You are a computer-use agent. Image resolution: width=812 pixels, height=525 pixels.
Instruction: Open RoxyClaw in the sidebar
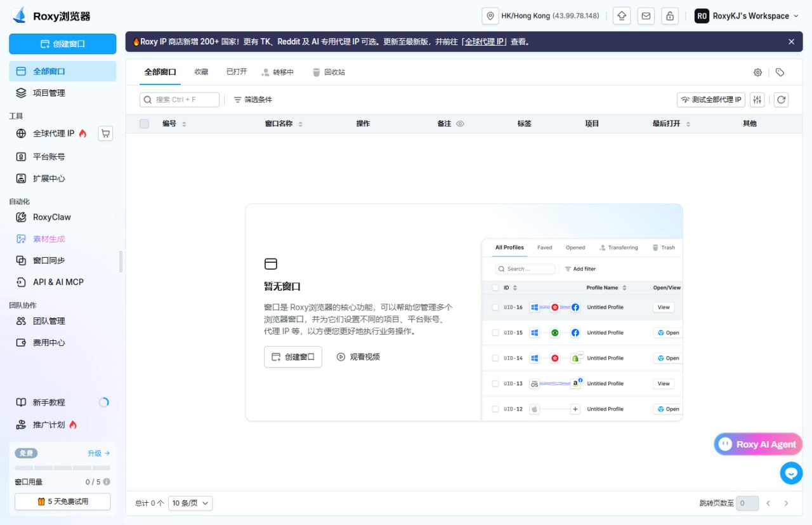pyautogui.click(x=63, y=217)
